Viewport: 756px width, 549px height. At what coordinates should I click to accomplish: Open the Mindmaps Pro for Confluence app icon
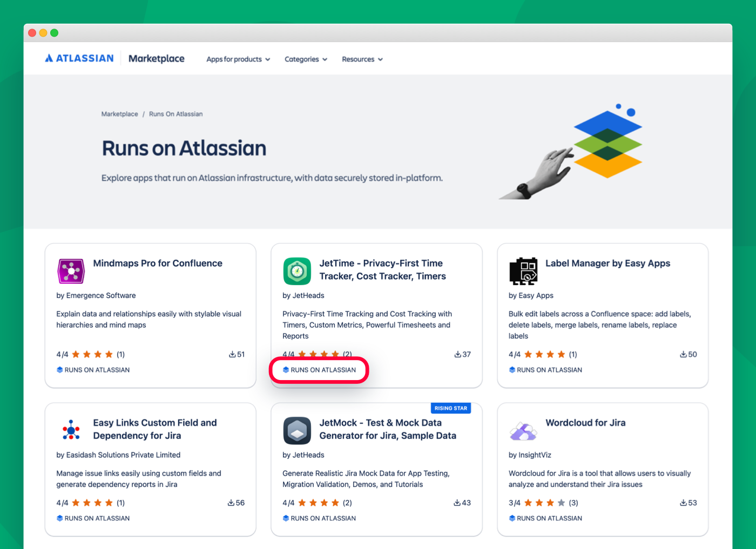[x=71, y=271]
